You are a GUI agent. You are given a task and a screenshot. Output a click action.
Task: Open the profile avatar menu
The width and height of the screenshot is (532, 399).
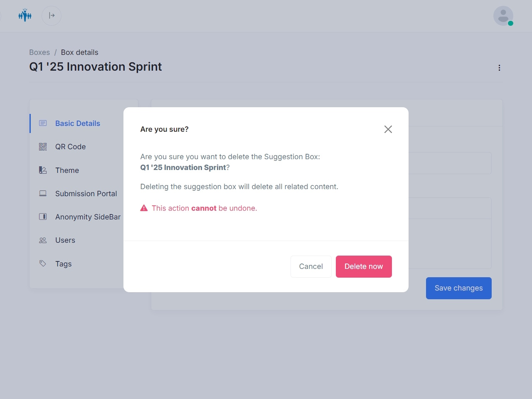tap(503, 15)
